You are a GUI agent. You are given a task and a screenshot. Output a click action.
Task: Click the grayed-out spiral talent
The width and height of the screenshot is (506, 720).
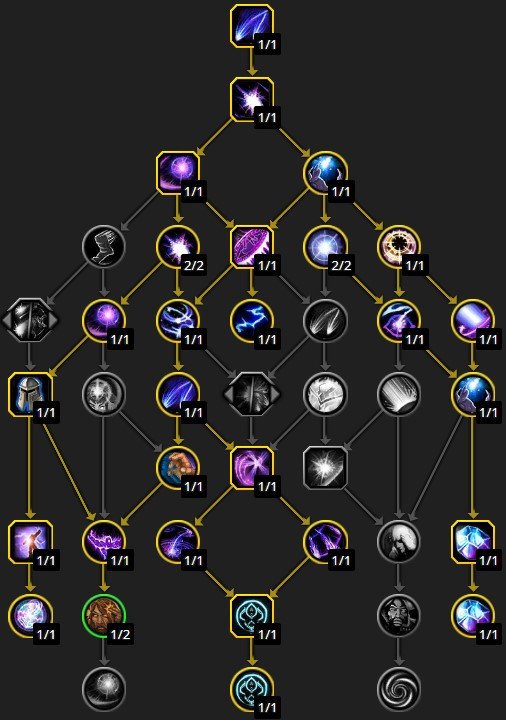[399, 689]
